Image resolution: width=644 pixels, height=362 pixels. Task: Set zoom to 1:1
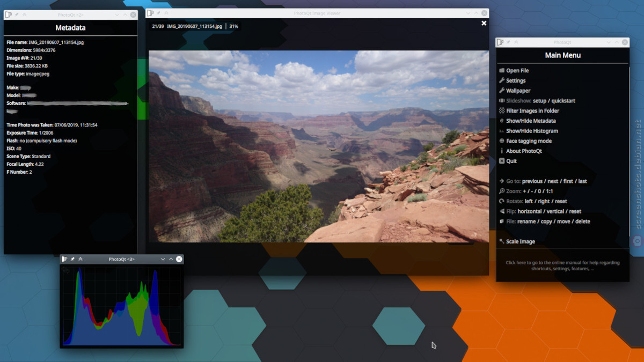pyautogui.click(x=550, y=191)
